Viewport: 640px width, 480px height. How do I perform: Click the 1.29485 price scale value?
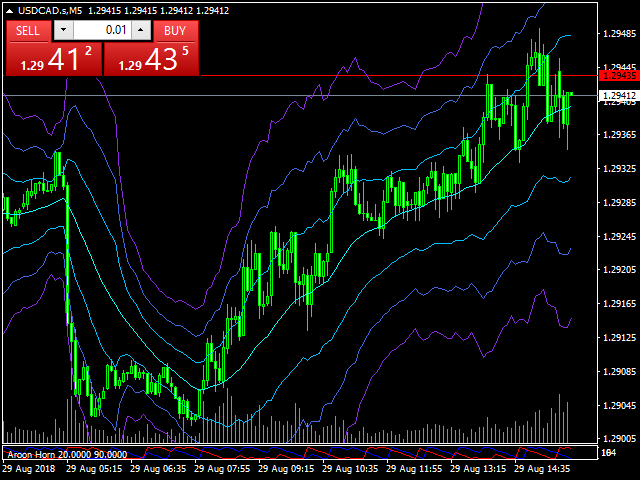[x=620, y=33]
